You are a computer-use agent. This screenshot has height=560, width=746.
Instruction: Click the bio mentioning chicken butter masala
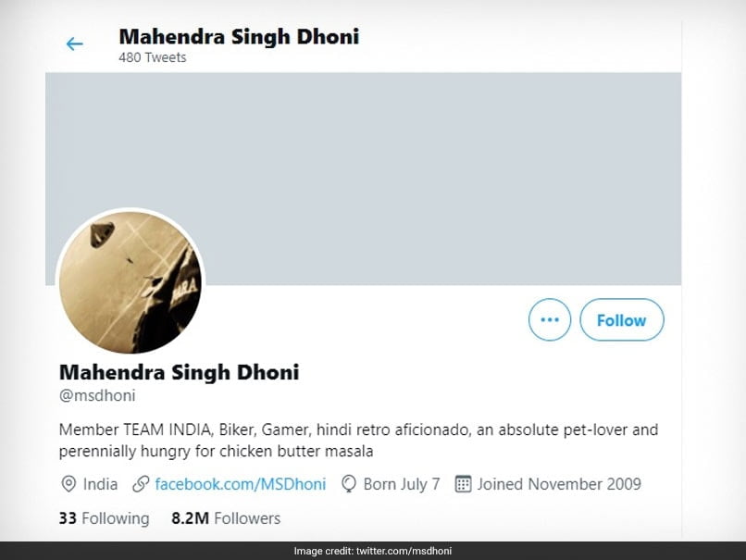click(x=358, y=442)
